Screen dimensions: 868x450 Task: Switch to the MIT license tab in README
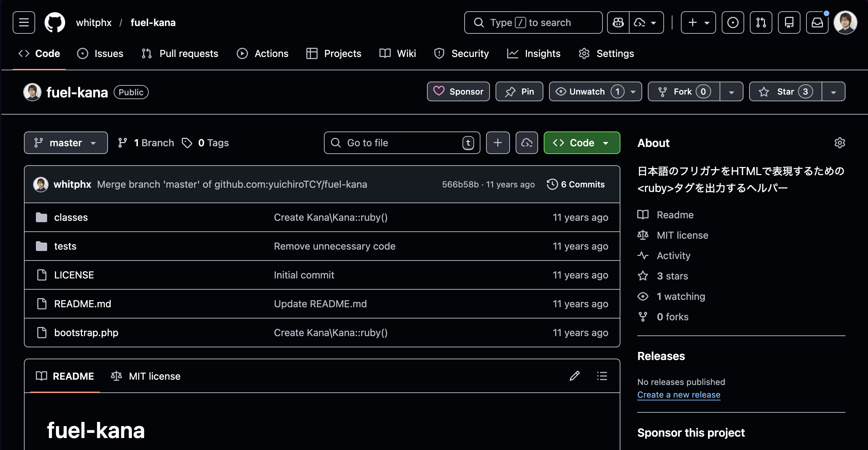coord(146,376)
